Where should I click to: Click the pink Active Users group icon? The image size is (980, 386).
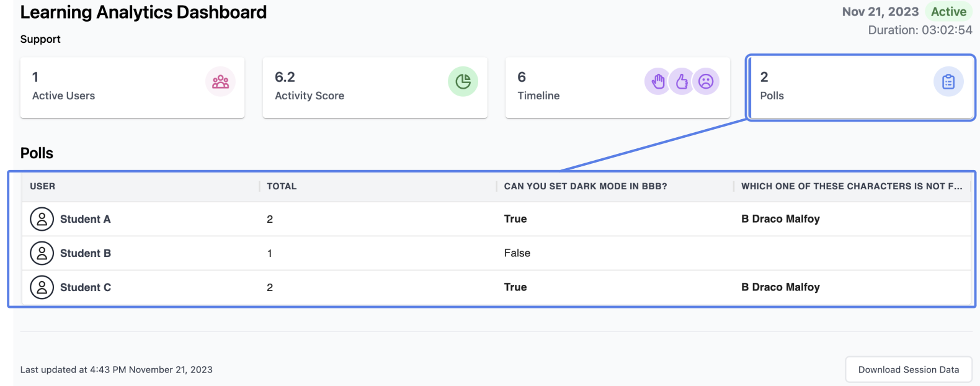point(220,82)
